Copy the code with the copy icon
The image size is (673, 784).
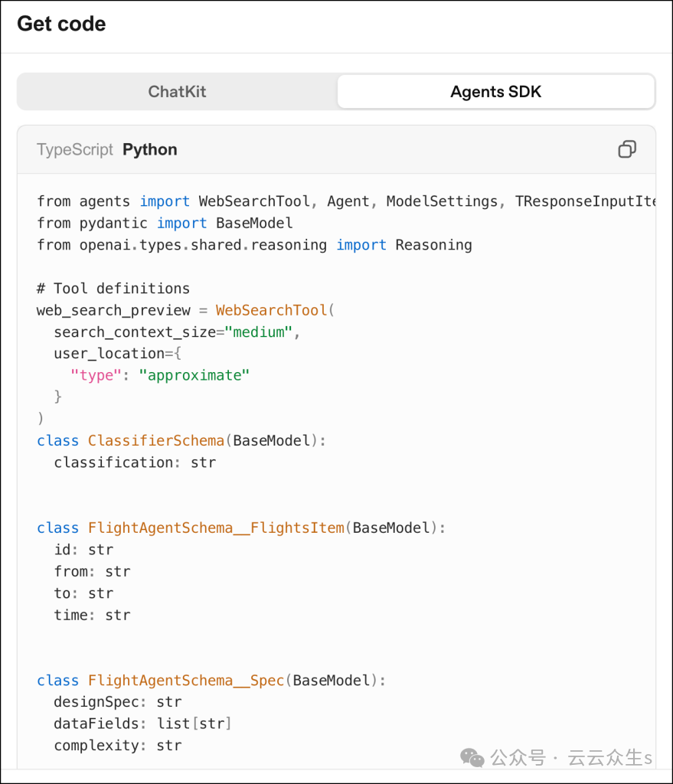point(627,149)
